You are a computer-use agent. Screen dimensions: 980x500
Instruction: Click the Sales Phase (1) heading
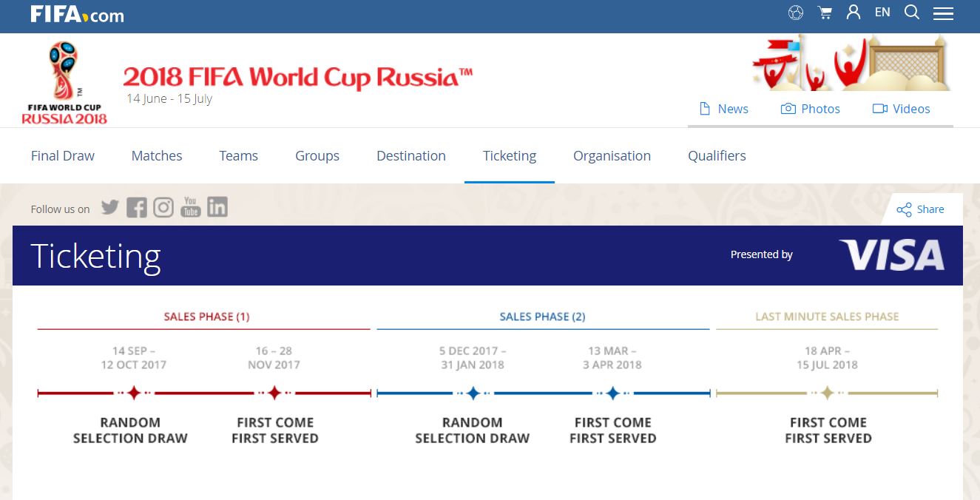coord(206,317)
